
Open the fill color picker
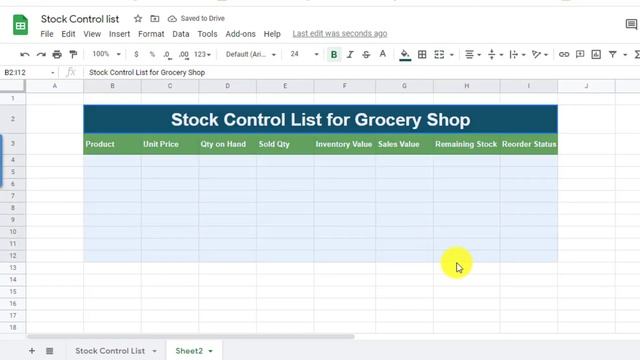tap(405, 55)
